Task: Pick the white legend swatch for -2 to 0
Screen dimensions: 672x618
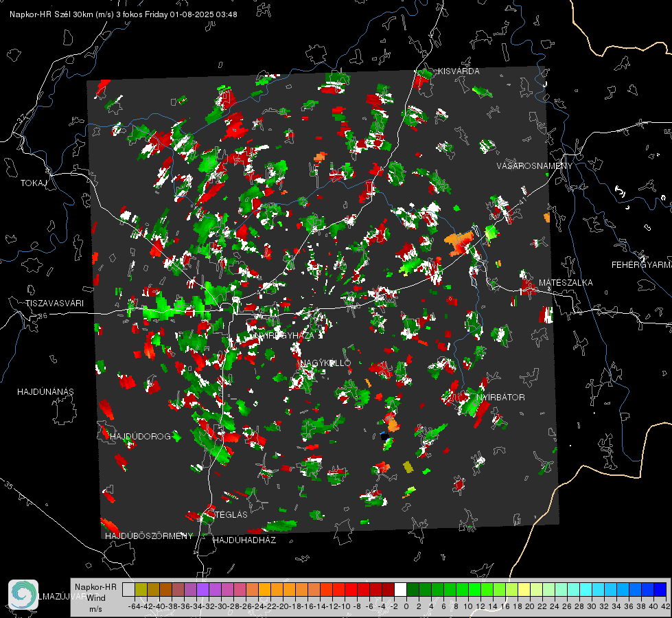Action: pos(400,590)
